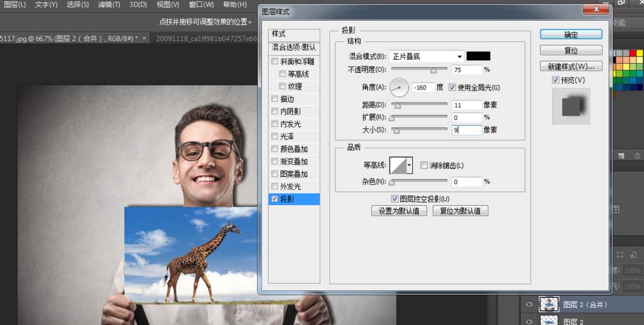Toggle 使用全局光 checkbox
Screen dimensions: 644x325
tap(452, 87)
